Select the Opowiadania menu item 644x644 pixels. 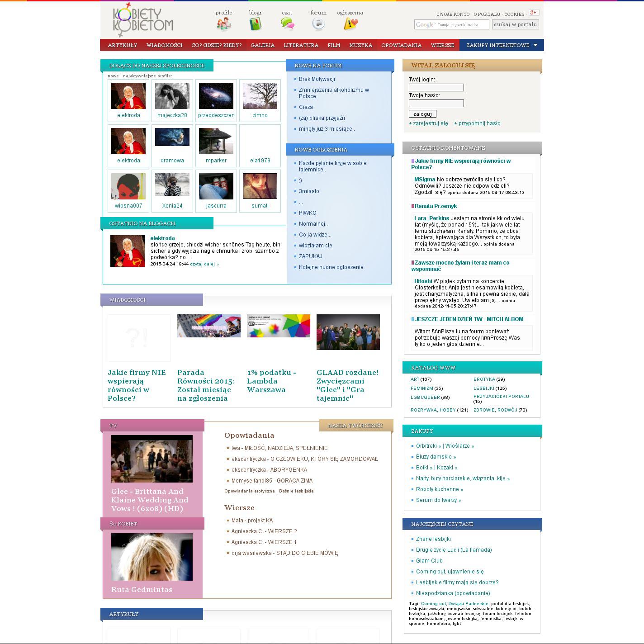[x=401, y=45]
